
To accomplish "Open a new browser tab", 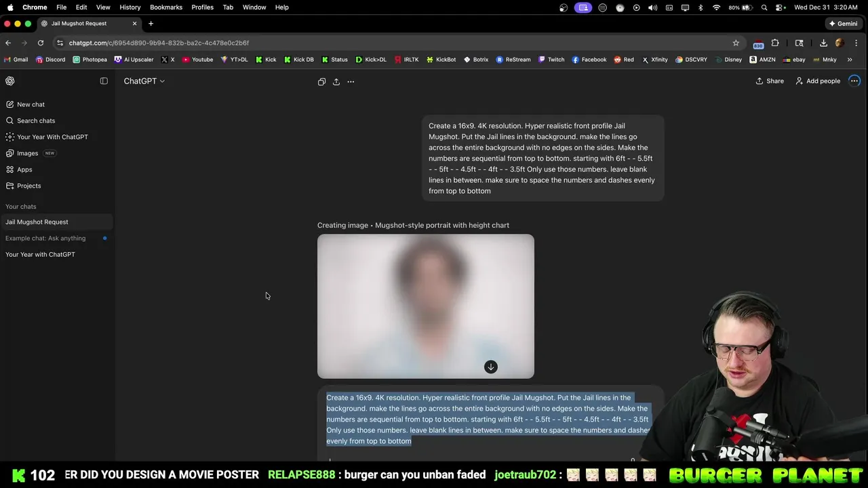I will 151,23.
